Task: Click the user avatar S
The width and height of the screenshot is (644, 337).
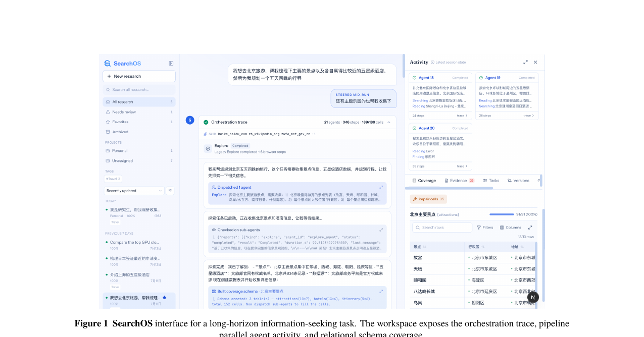Action: coord(190,120)
